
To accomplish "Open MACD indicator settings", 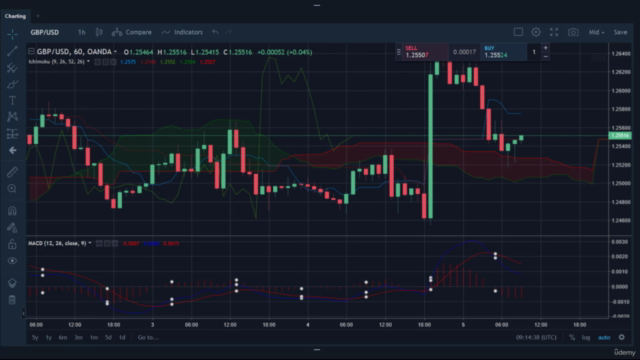I will tap(107, 243).
